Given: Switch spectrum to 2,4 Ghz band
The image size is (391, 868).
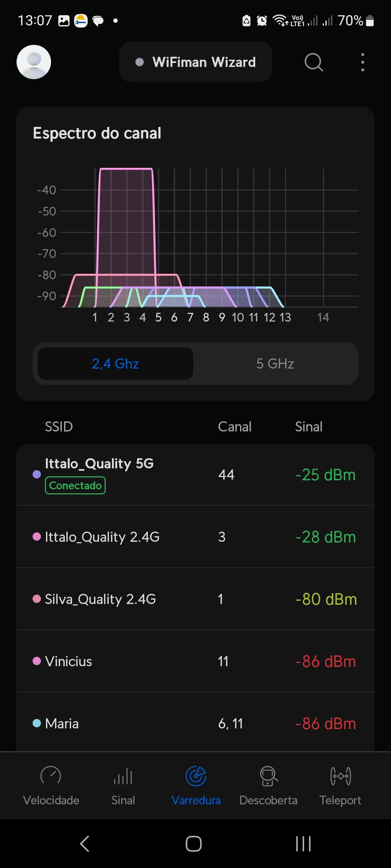Looking at the screenshot, I should [x=115, y=363].
